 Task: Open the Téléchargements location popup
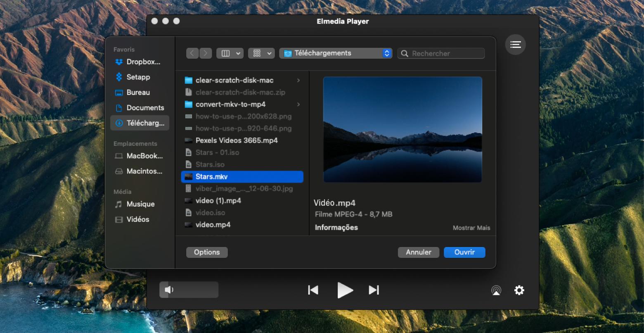coord(336,53)
